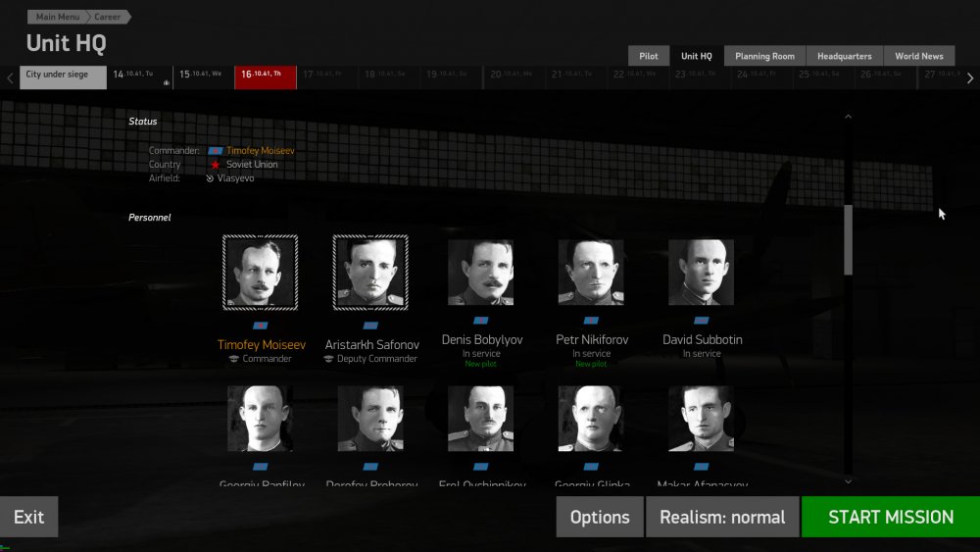Click Timofey Moiseev's rank insignia under portrait
Viewport: 980px width, 552px height.
[261, 325]
